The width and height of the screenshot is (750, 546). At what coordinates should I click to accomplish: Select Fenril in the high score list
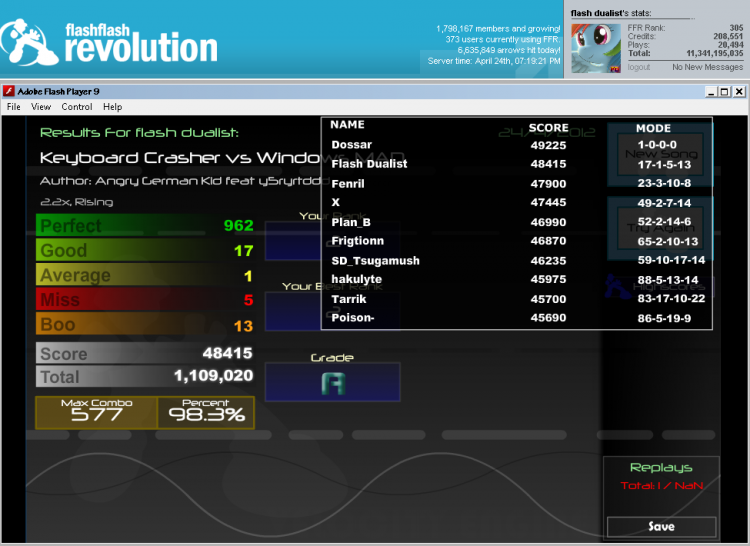(x=348, y=184)
